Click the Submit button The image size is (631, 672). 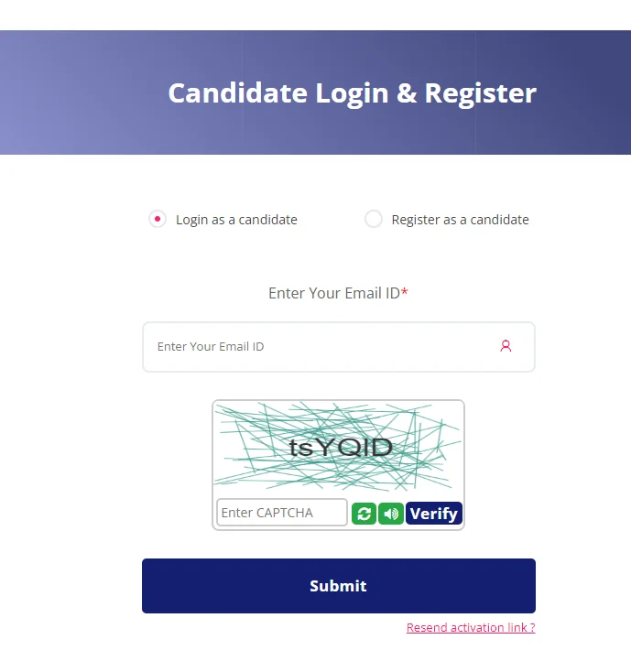click(339, 586)
